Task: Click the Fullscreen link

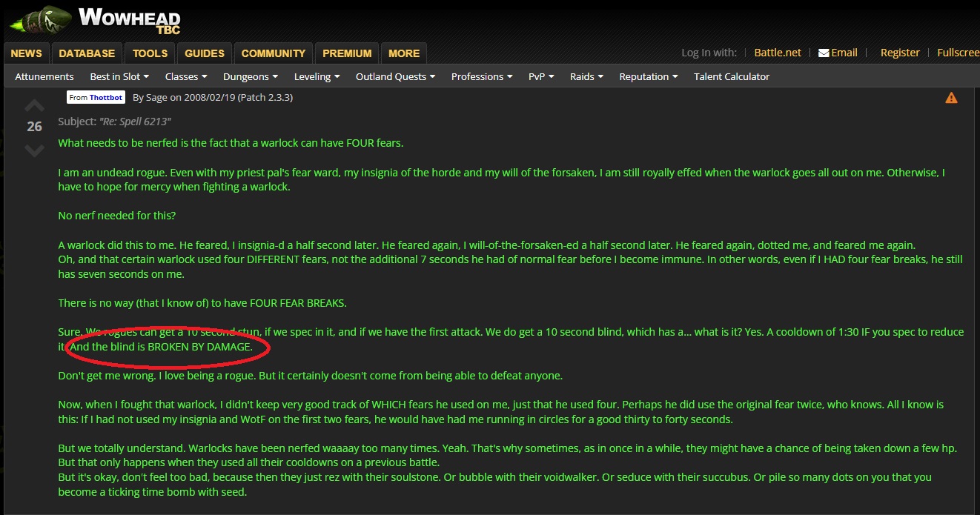Action: click(958, 53)
